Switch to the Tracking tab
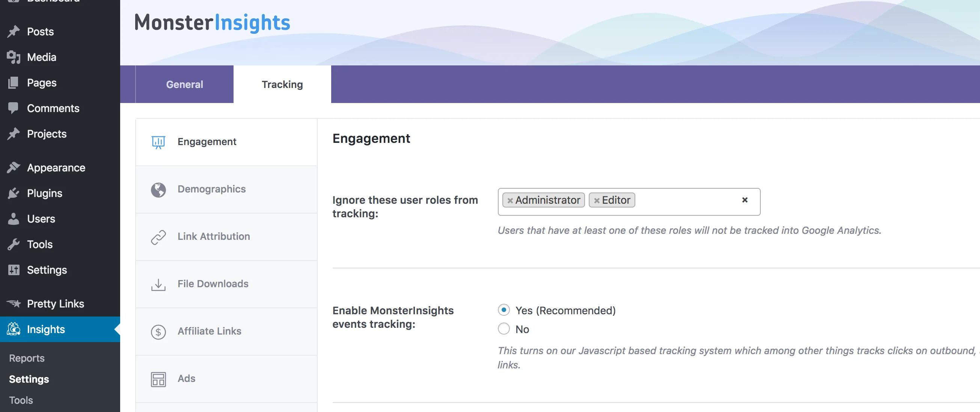 point(282,84)
